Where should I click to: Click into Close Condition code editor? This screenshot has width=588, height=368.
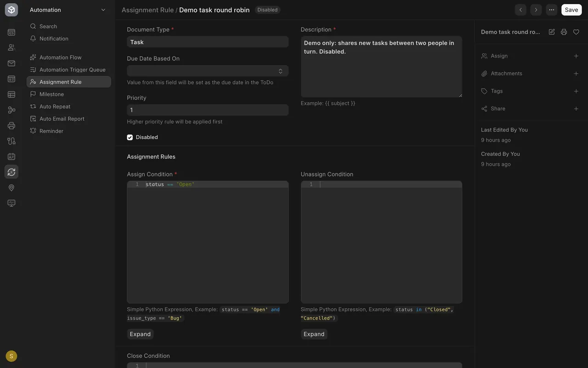(294, 365)
